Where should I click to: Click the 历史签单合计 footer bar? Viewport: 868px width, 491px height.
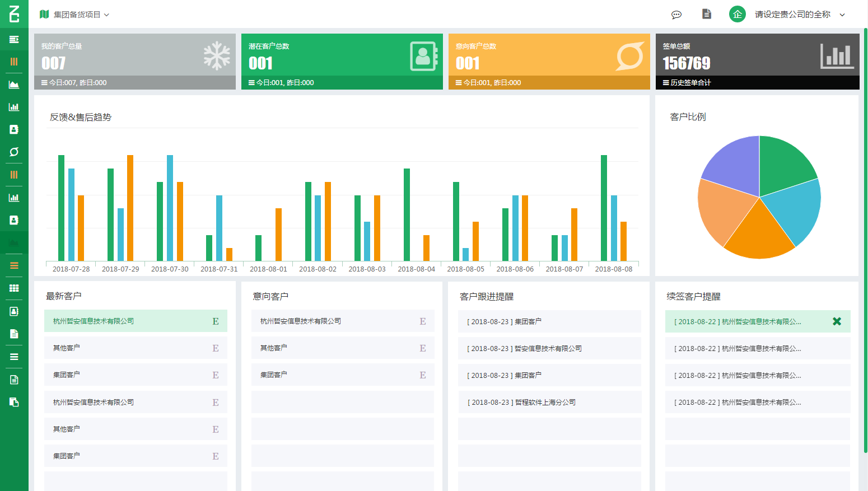(757, 83)
